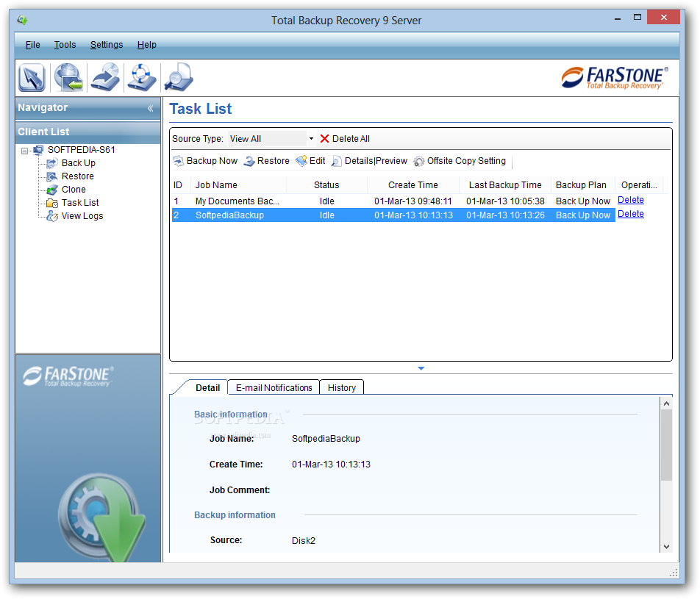
Task: Click Delete link for SoftpediaBackup task
Action: [630, 214]
